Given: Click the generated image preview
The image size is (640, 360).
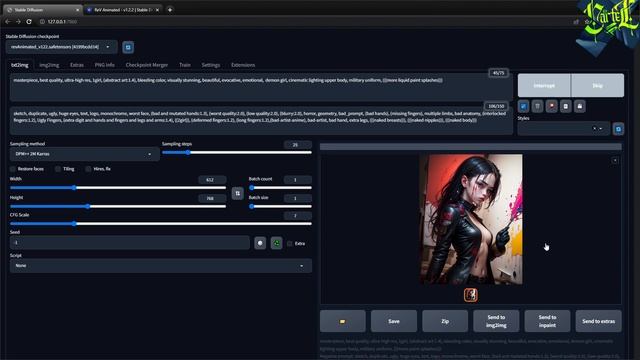Looking at the screenshot, I should coord(471,220).
